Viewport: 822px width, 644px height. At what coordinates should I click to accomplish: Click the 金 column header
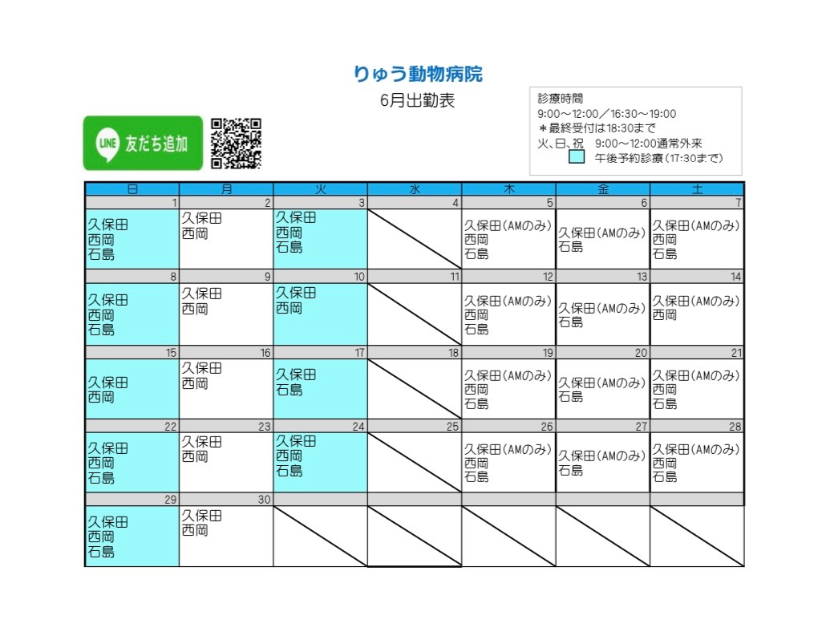click(x=603, y=188)
